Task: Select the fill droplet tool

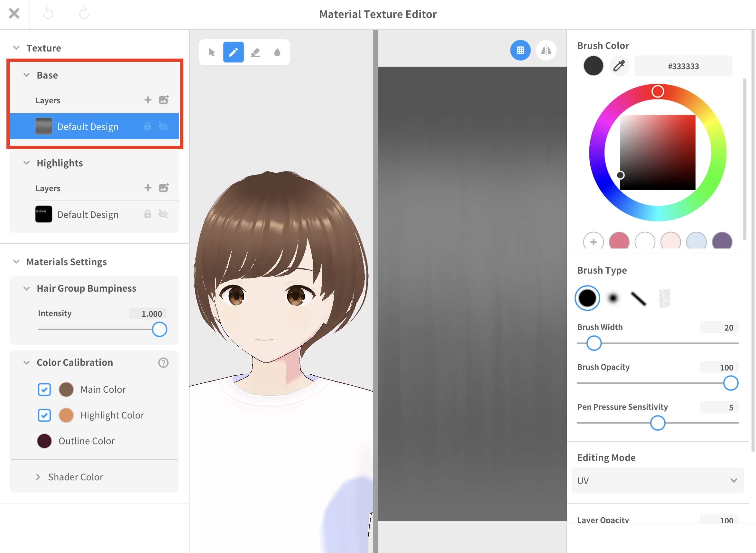Action: pos(277,52)
